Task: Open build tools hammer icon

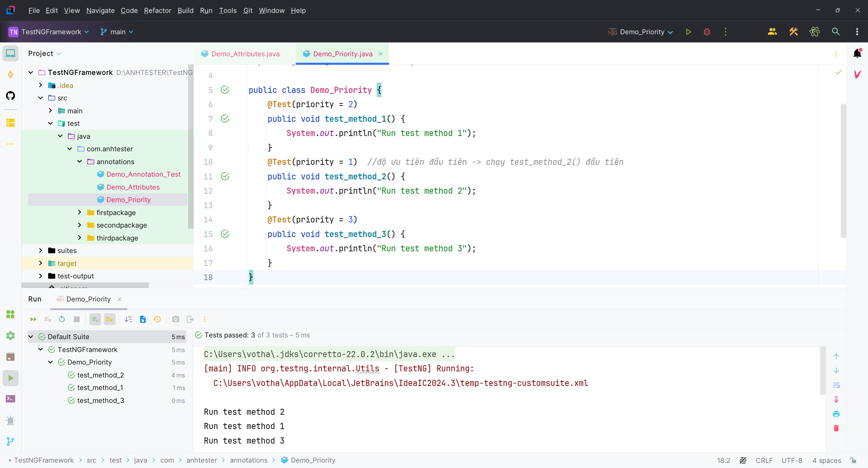Action: pyautogui.click(x=793, y=32)
